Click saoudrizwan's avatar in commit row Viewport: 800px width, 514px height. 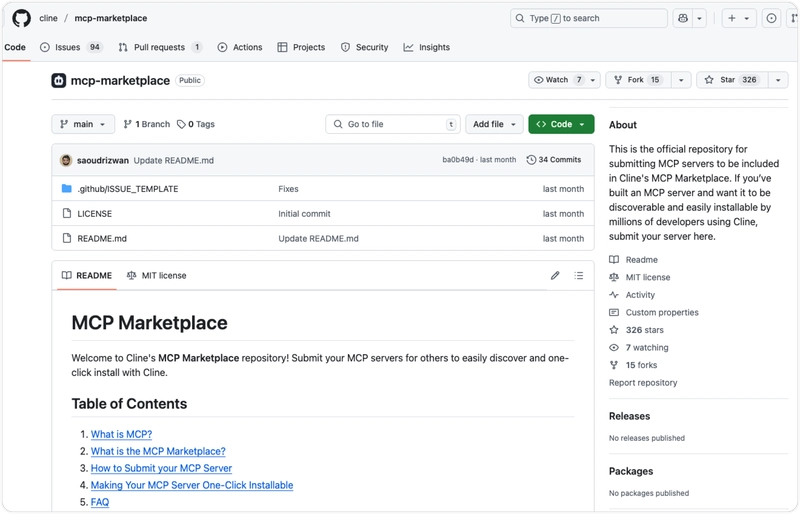(66, 160)
